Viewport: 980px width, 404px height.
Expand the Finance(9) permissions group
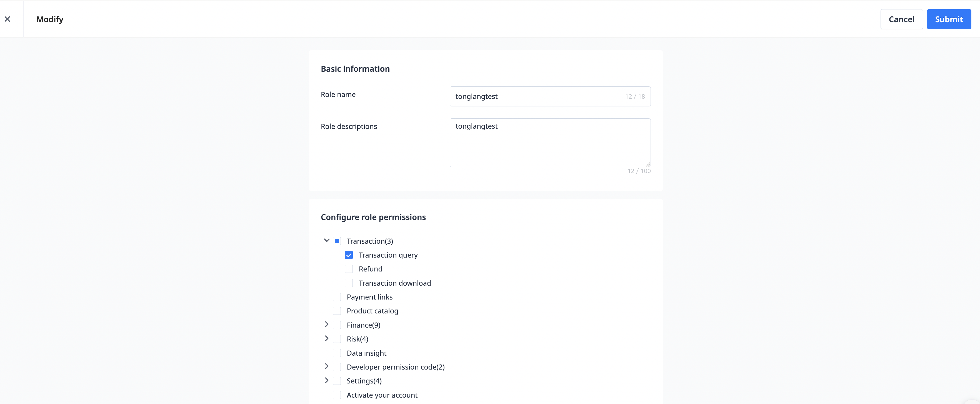[326, 325]
